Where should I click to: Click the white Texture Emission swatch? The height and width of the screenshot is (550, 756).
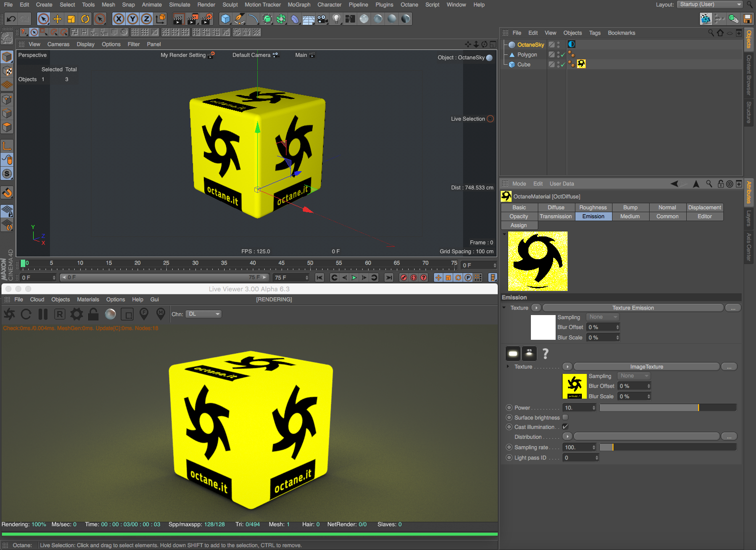[543, 327]
